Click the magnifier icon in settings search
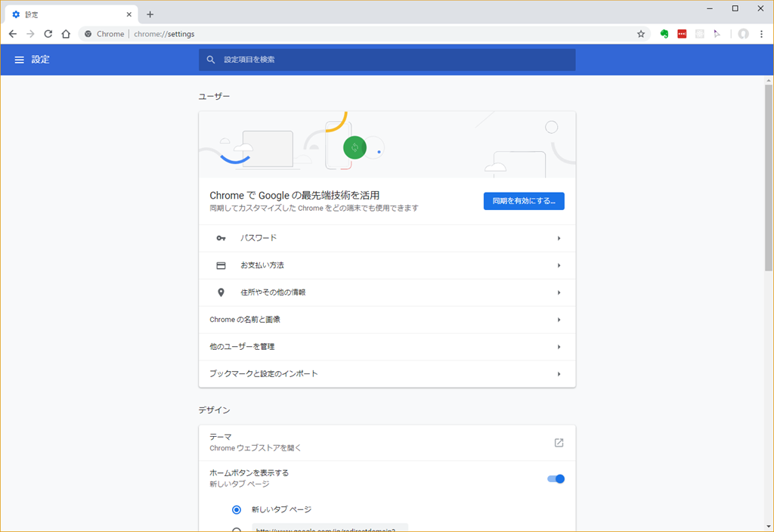This screenshot has width=774, height=532. 211,60
